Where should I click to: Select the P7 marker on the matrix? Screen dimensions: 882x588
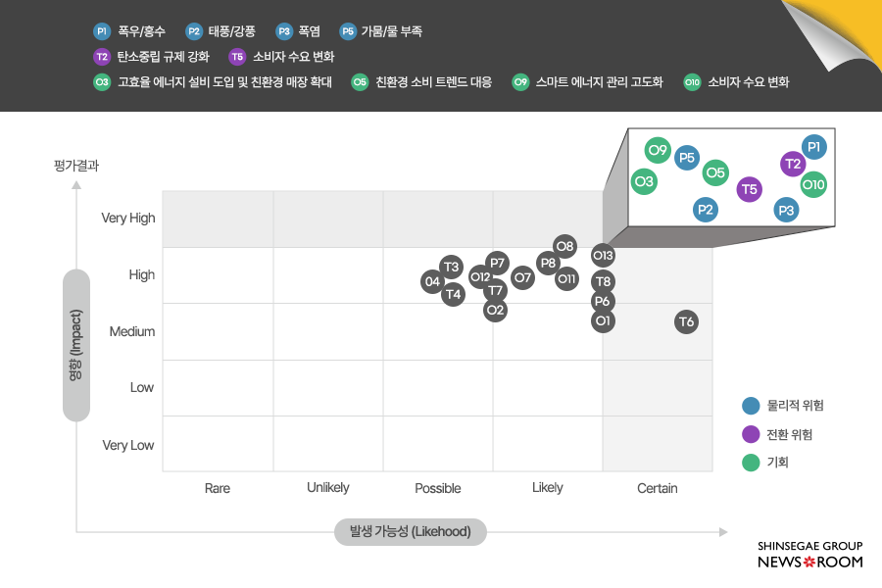tap(497, 263)
